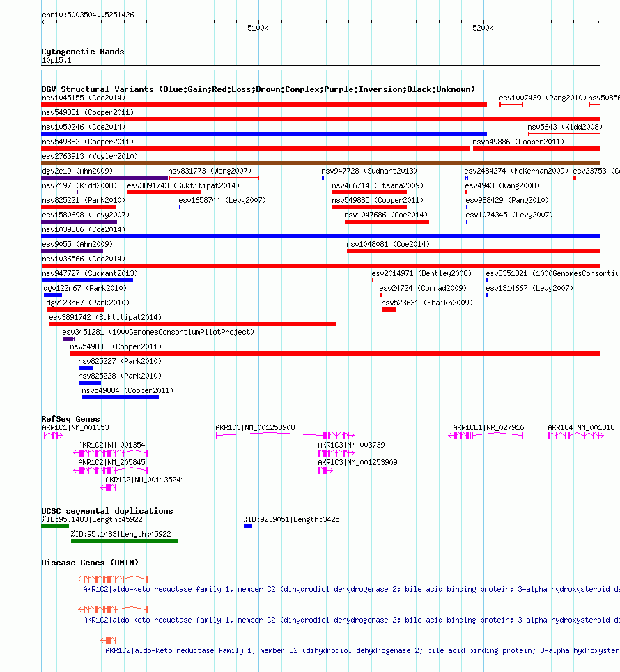Click esv4943 (Wang2008) label

(x=502, y=185)
